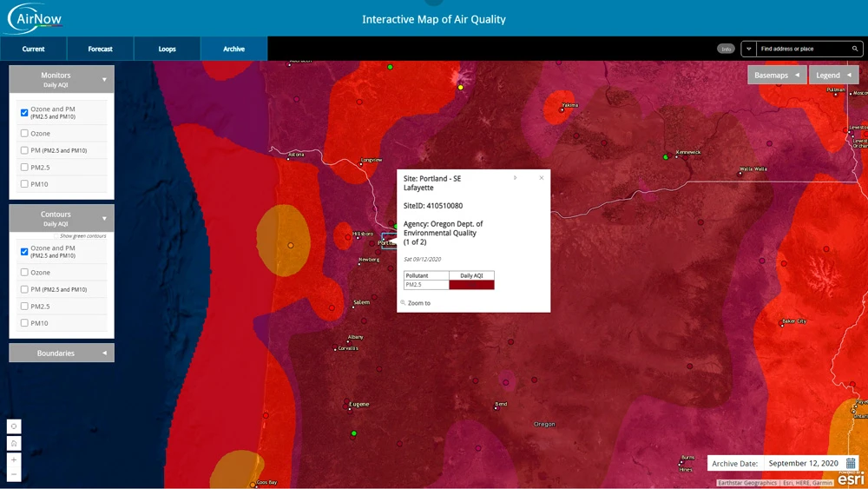Click the Zoom to link in popup
Screen dimensions: 868x489
point(418,303)
